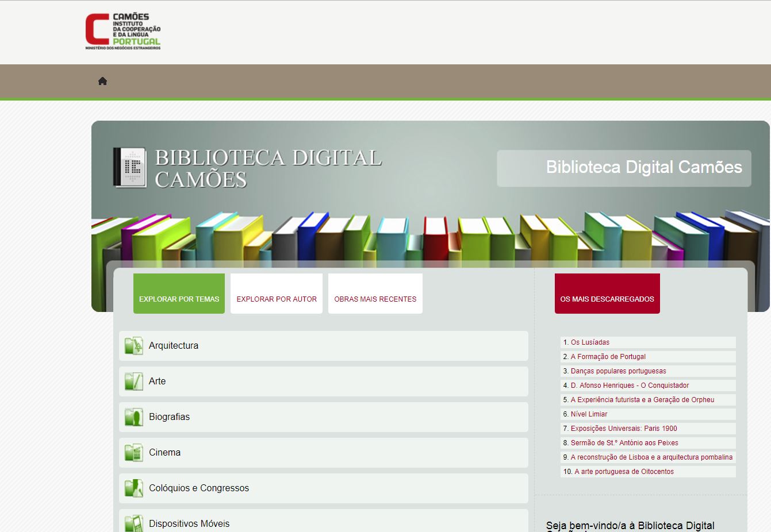Click the Arte category icon
Image resolution: width=771 pixels, height=532 pixels.
(134, 381)
